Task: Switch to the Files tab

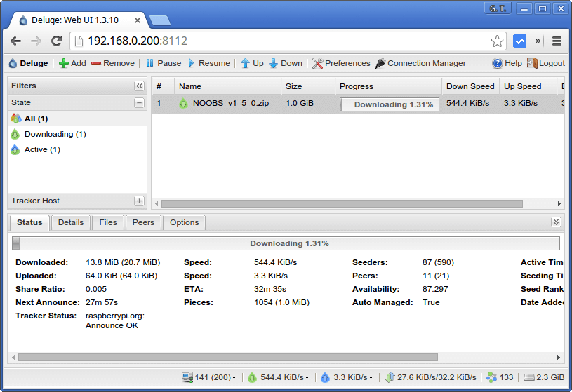Action: (x=108, y=222)
